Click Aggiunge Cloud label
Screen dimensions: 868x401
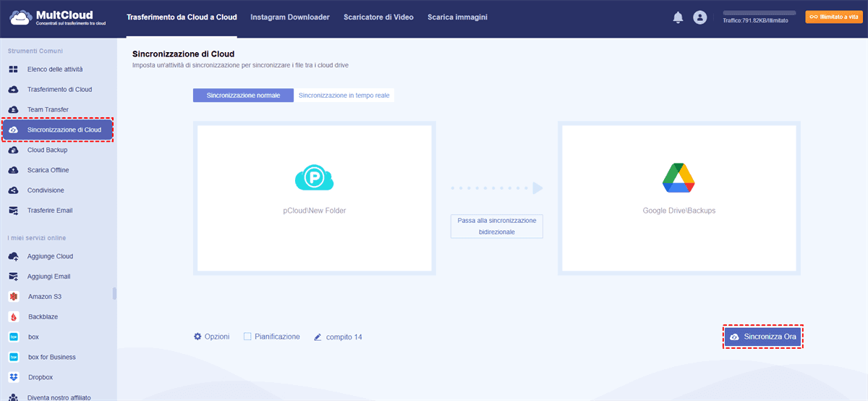[x=50, y=256]
